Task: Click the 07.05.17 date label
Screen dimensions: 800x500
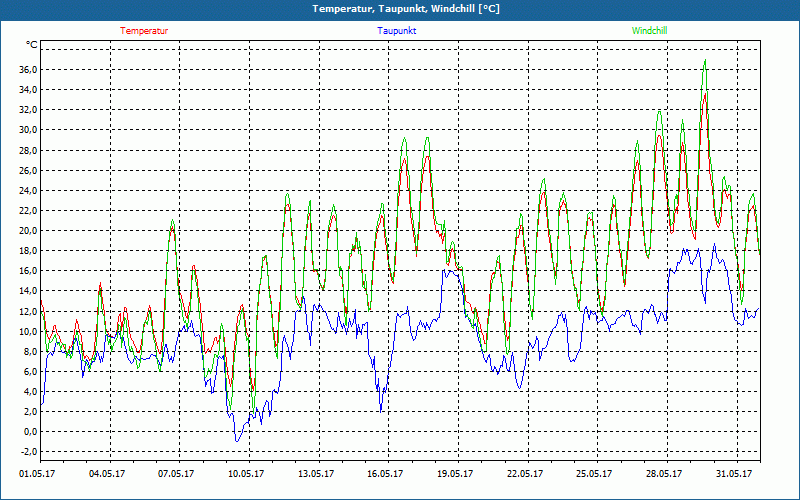Action: 176,474
